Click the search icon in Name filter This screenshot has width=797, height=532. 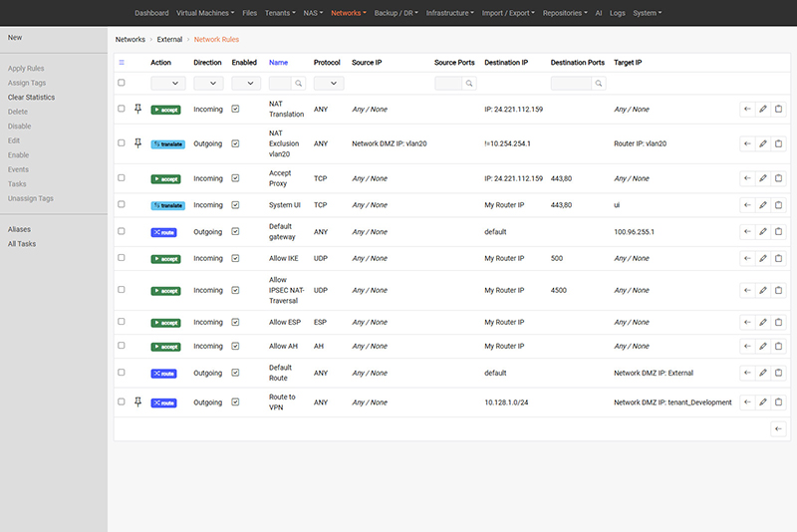click(x=299, y=84)
